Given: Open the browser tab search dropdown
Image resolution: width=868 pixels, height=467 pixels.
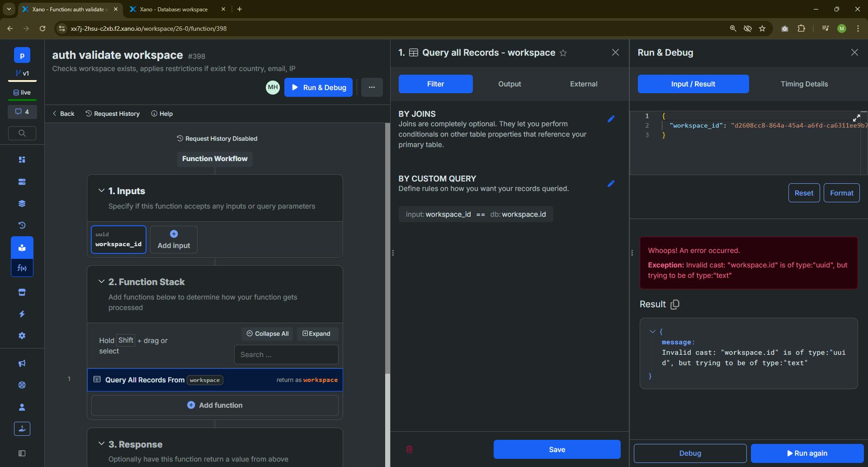Looking at the screenshot, I should coord(9,9).
